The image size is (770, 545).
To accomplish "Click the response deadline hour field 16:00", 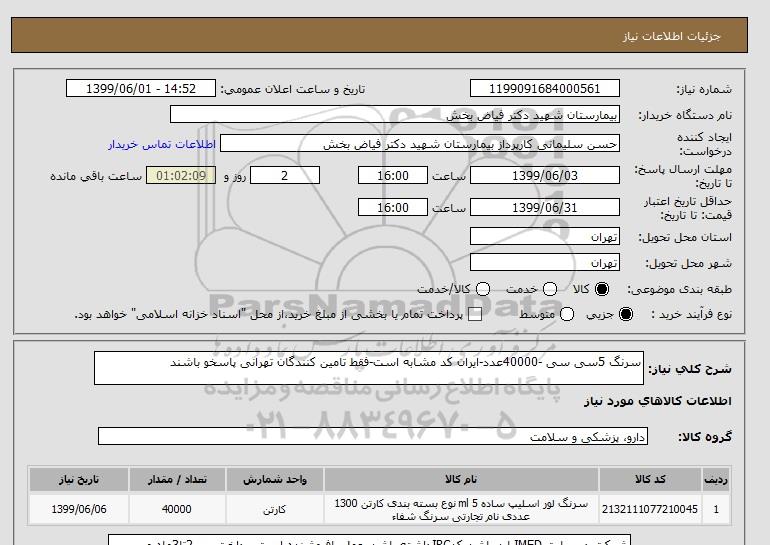I will pos(393,175).
